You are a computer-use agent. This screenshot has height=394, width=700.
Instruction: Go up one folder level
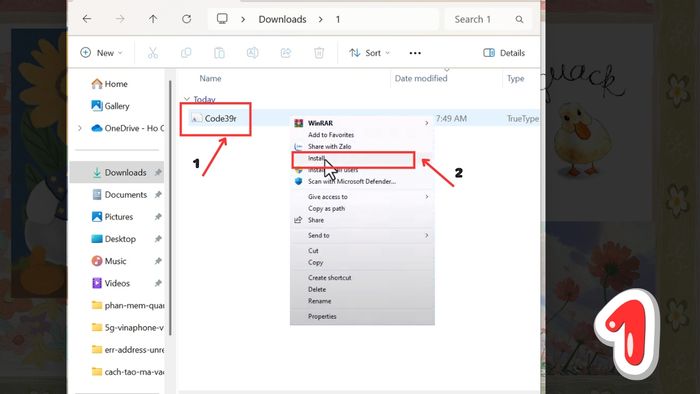[153, 19]
